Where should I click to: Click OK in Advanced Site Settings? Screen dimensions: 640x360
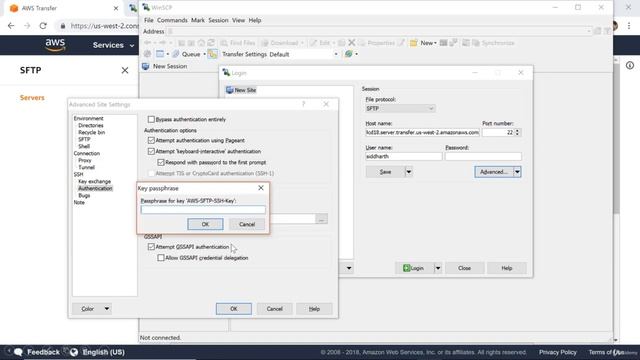coord(233,309)
